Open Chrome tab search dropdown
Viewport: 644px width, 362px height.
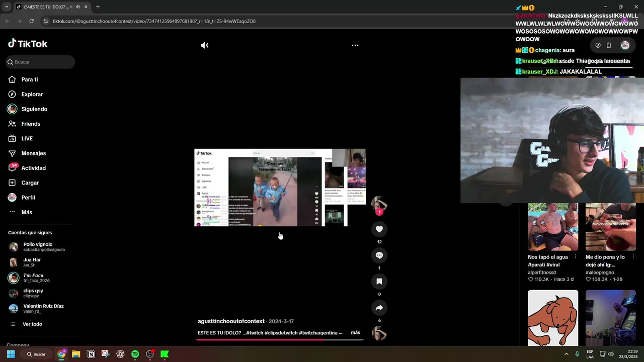coord(7,7)
